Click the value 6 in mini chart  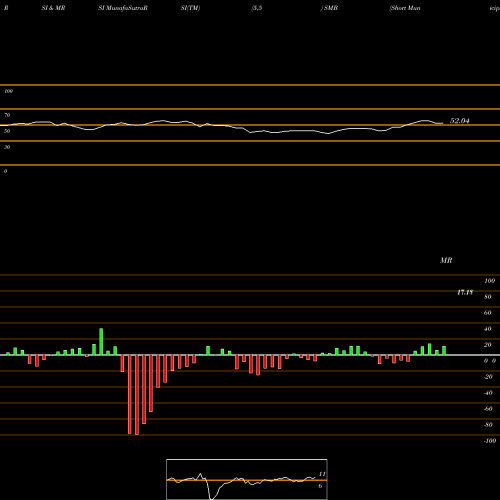pos(320,486)
